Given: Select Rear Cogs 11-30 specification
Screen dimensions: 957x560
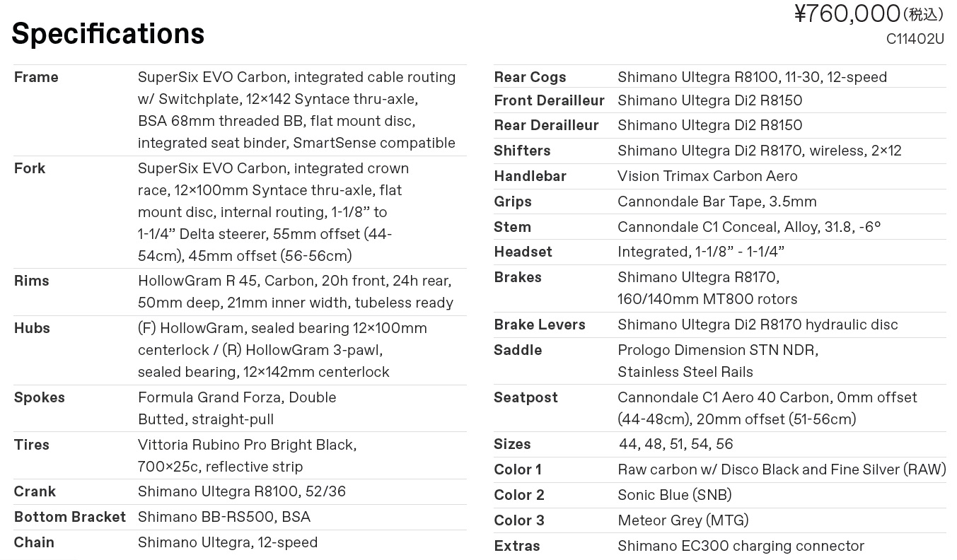Looking at the screenshot, I should (x=752, y=77).
